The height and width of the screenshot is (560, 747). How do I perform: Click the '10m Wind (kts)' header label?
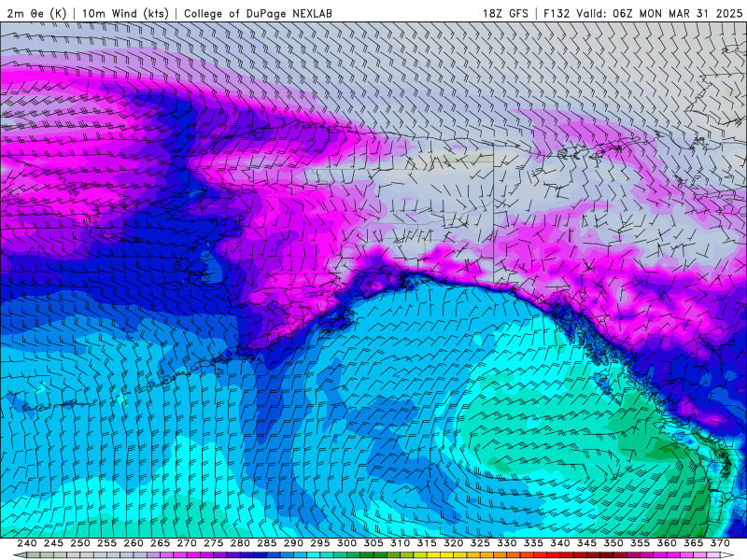tap(125, 13)
